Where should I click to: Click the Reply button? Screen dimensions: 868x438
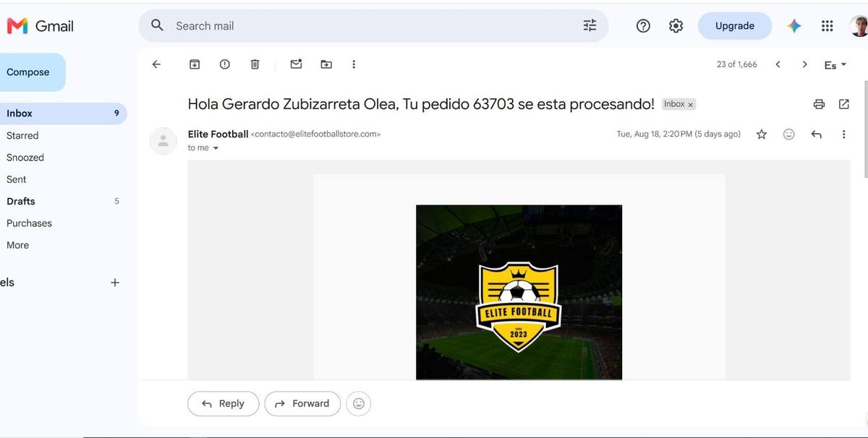(223, 404)
